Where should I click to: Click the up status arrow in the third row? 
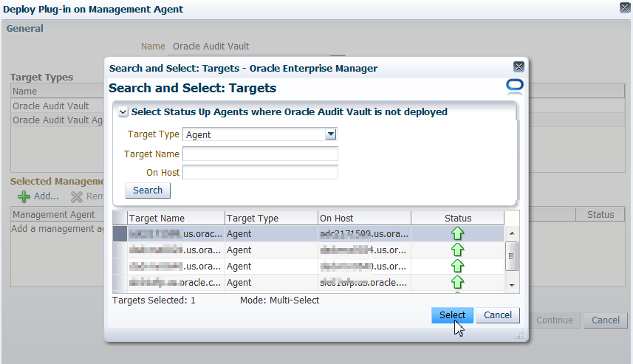tap(457, 266)
